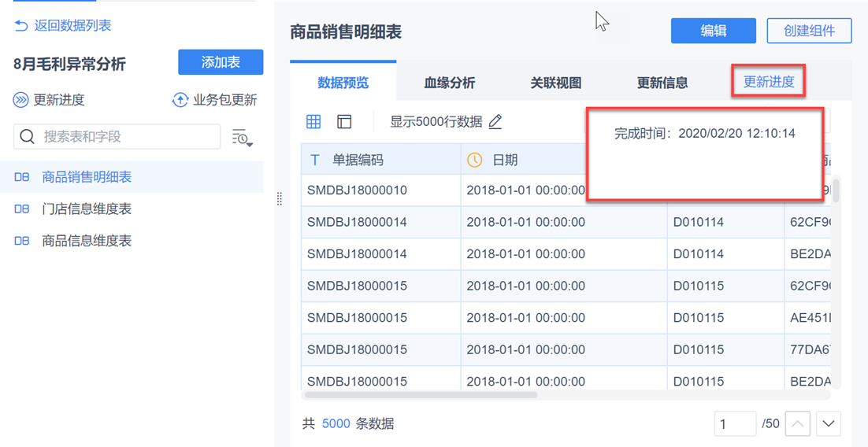Click the update progress double-arrow icon
The height and width of the screenshot is (447, 868).
[x=20, y=100]
